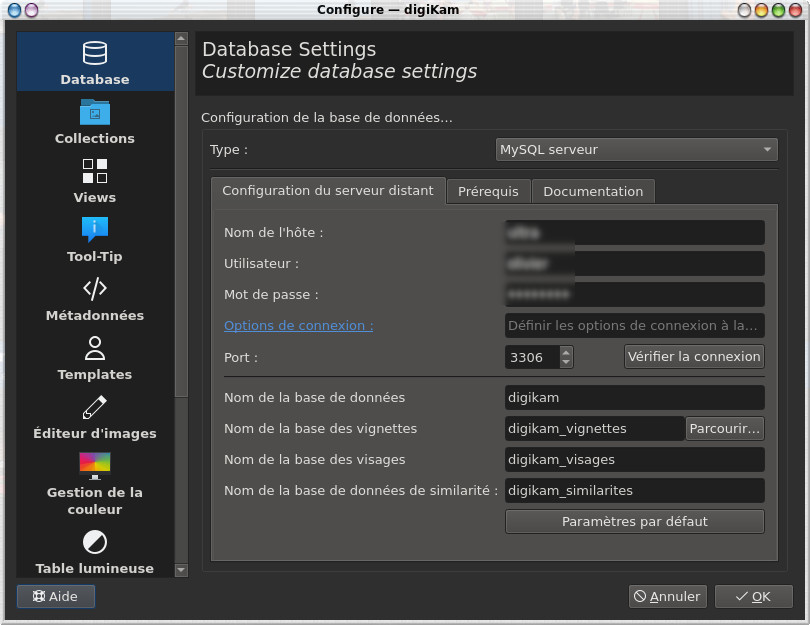Click the Nom de l'hôte field

point(635,232)
